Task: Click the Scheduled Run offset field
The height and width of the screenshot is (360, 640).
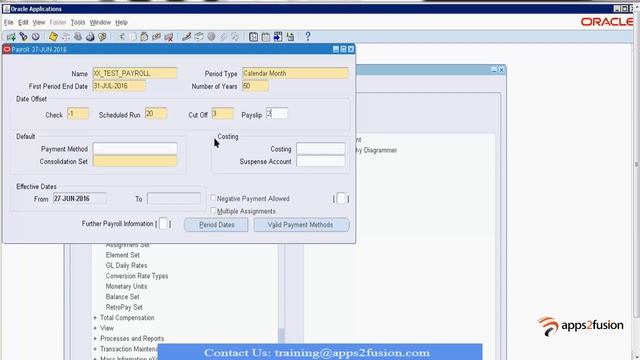Action: tap(156, 114)
